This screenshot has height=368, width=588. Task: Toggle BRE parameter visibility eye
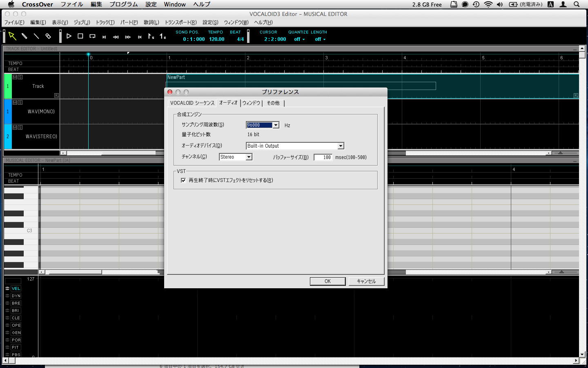(7, 303)
